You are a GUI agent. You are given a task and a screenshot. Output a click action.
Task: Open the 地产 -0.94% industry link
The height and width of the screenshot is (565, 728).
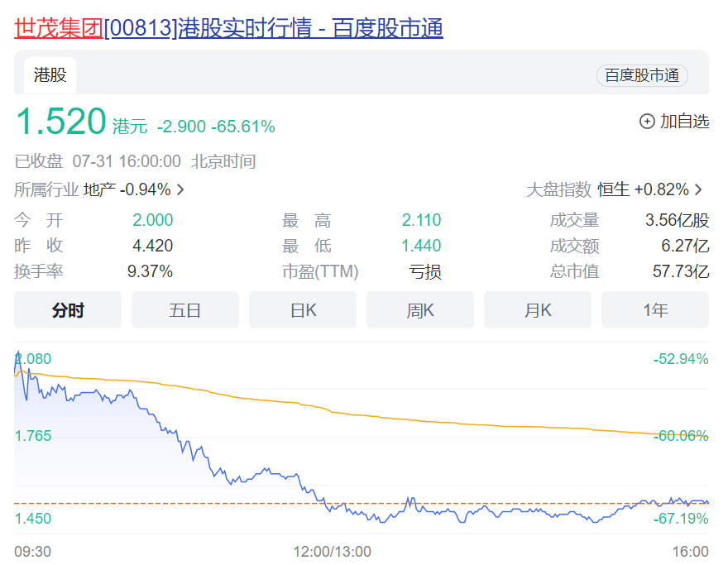click(127, 189)
